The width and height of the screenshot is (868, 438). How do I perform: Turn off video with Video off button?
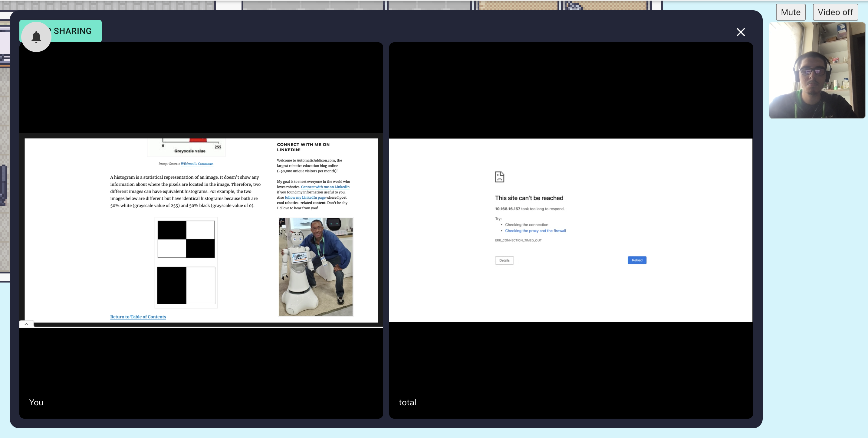[835, 12]
